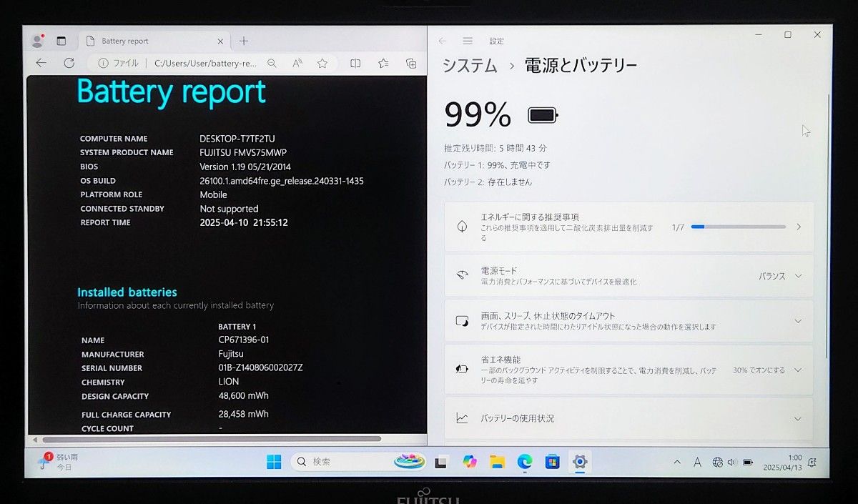
Task: Open a new tab in Edge
Action: [x=244, y=41]
